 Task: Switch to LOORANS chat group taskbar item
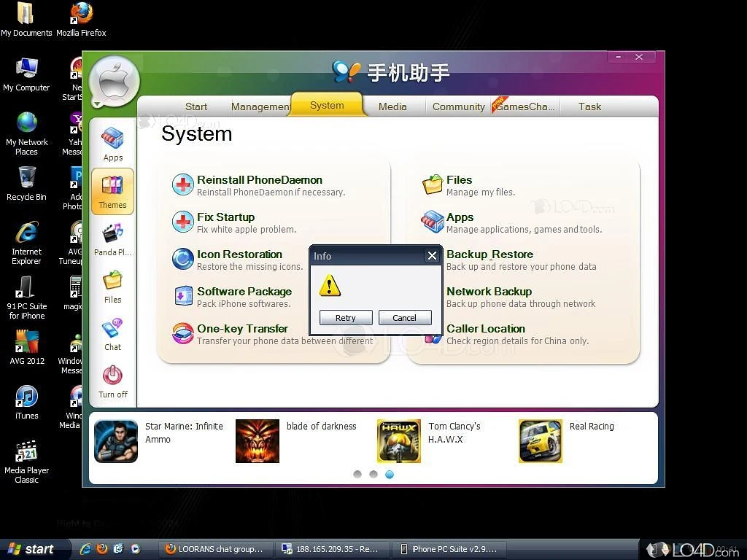tap(216, 549)
